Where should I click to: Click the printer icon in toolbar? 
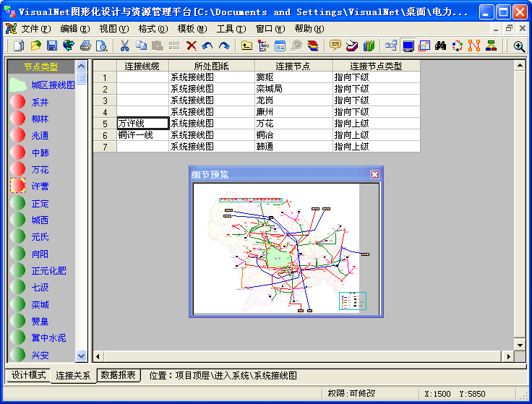[85, 46]
